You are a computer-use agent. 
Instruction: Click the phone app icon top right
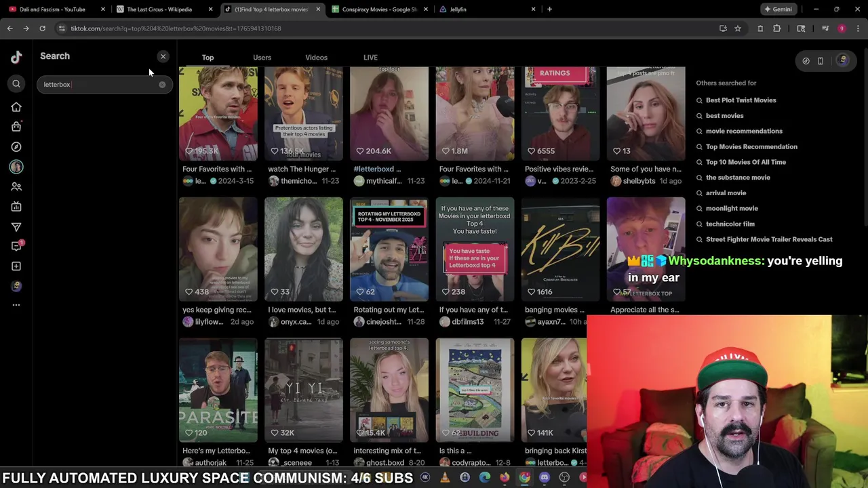tap(821, 61)
